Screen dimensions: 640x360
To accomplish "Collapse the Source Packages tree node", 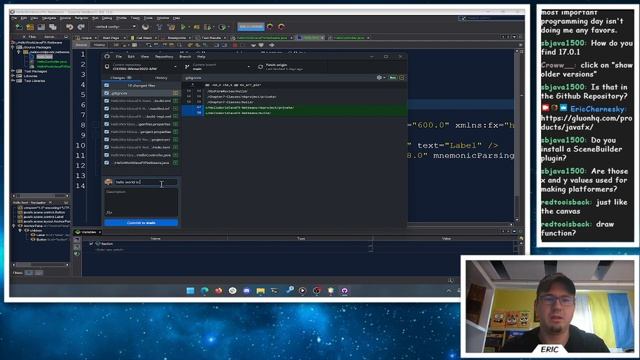I will click(13, 47).
